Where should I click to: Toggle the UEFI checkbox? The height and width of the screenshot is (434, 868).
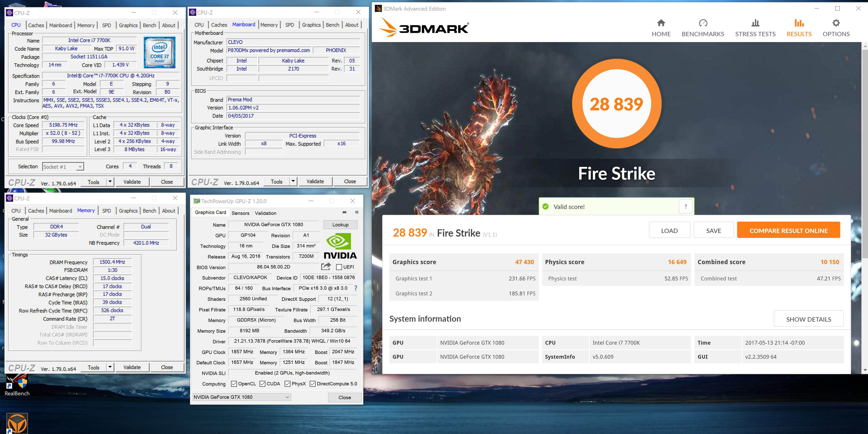[x=339, y=267]
